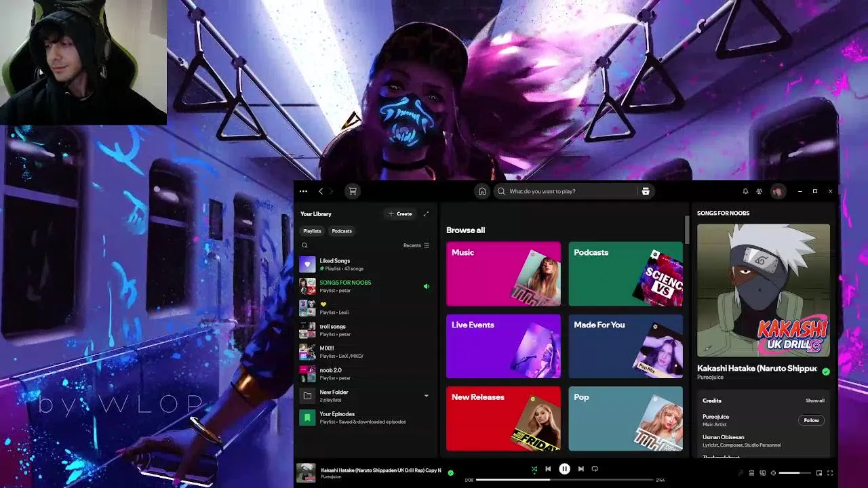Open Liked Songs playlist
This screenshot has width=868, height=488.
point(365,264)
